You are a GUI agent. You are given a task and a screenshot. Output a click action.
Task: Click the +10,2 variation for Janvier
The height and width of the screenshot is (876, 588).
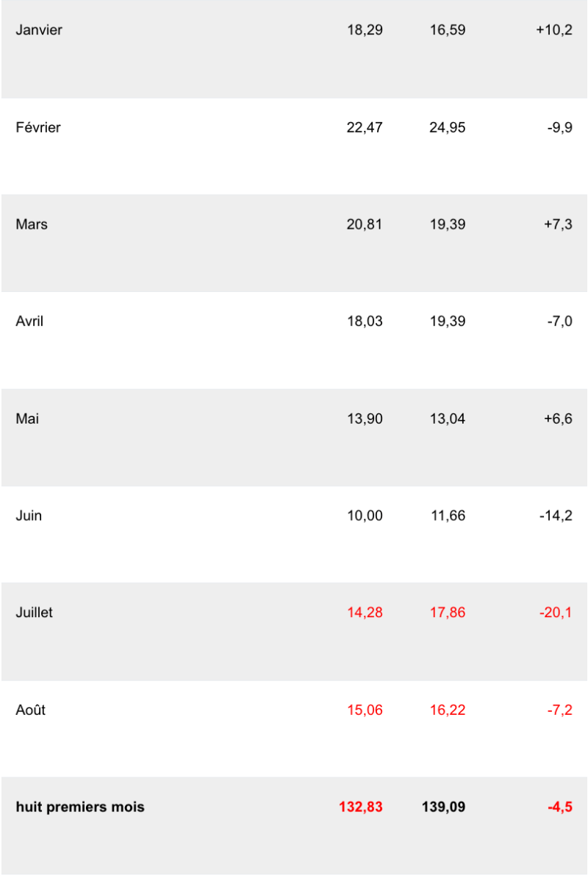(x=554, y=30)
